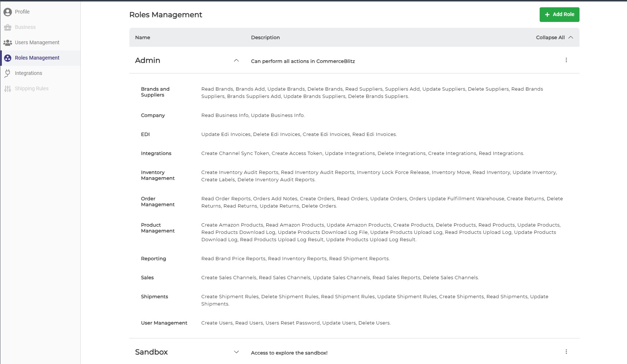Click the Collapse All text
627x364 pixels.
(x=550, y=38)
